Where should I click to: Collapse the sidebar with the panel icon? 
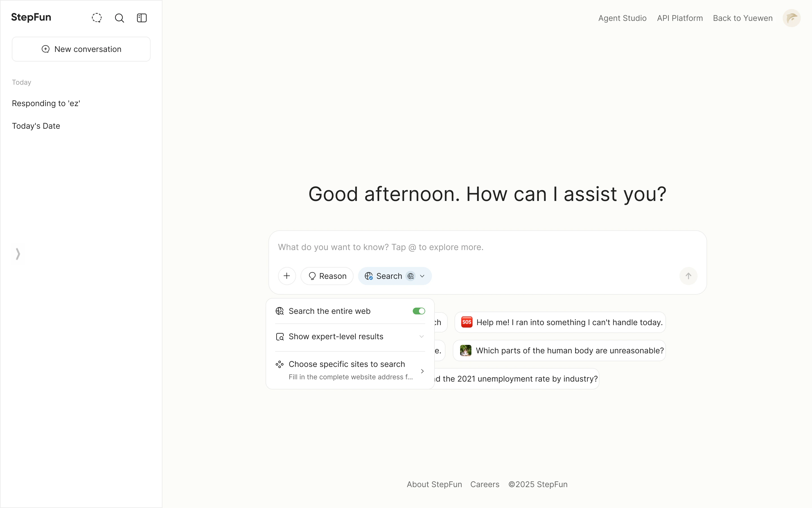[x=142, y=18]
